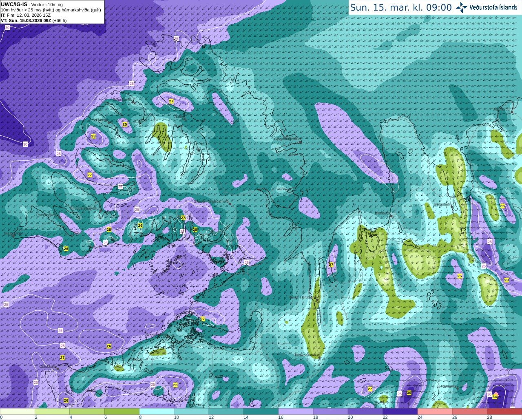
Task: Click the Veðurstofa Íslands logo
Action: point(487,7)
